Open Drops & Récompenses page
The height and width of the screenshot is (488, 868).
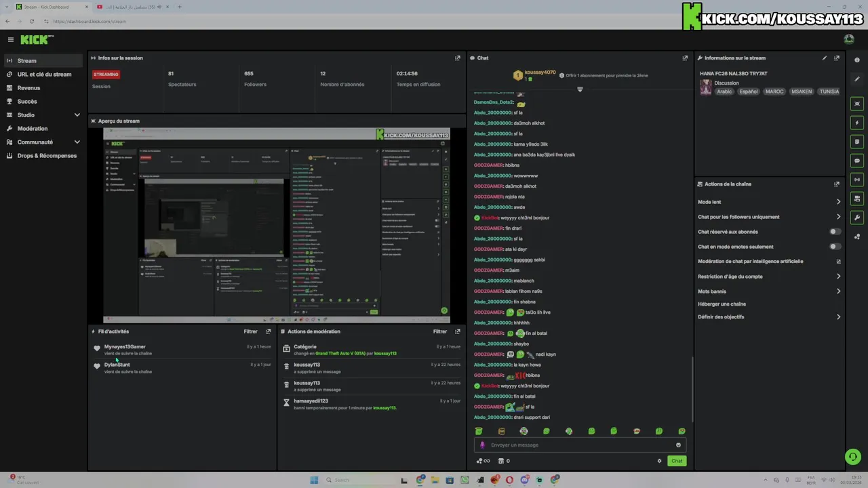(43, 156)
